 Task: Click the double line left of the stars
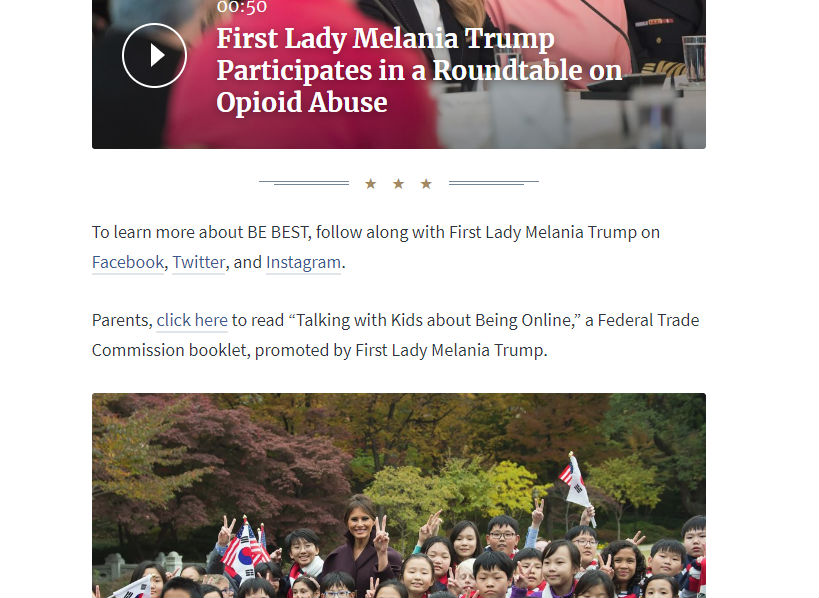pos(304,183)
